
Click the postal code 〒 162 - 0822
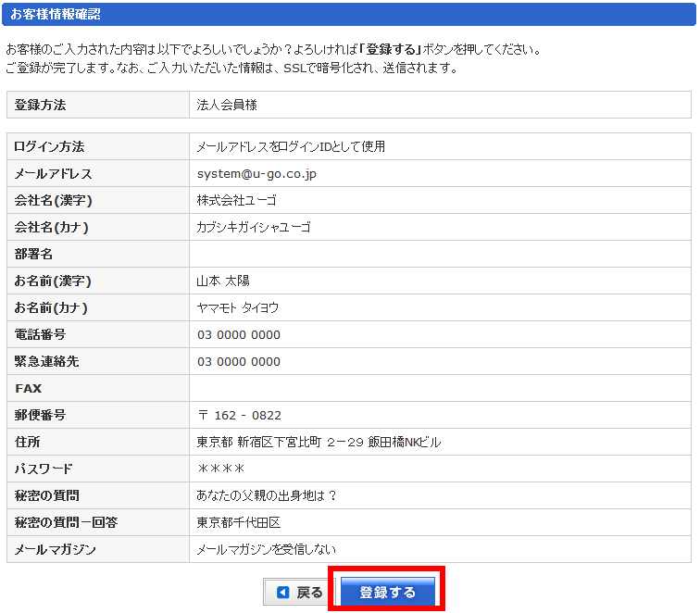tap(239, 415)
